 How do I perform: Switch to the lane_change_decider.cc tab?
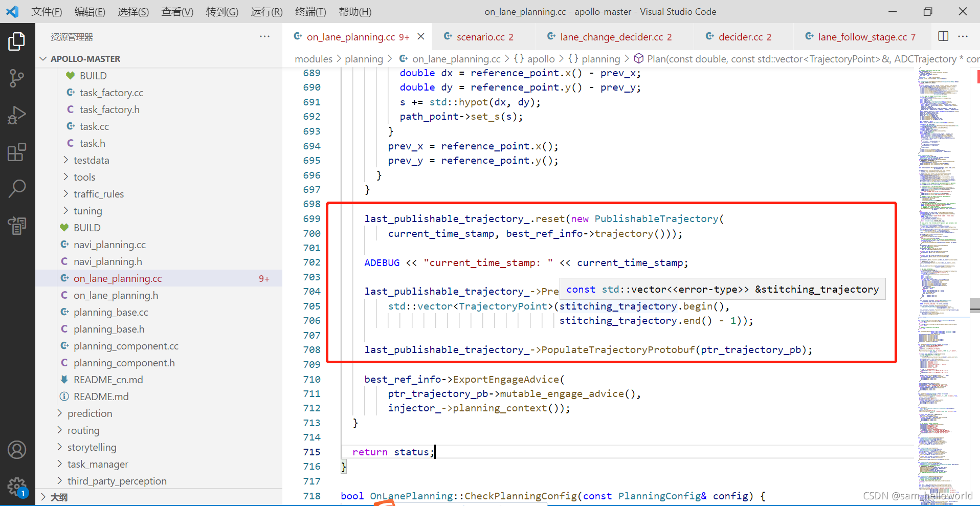click(614, 37)
